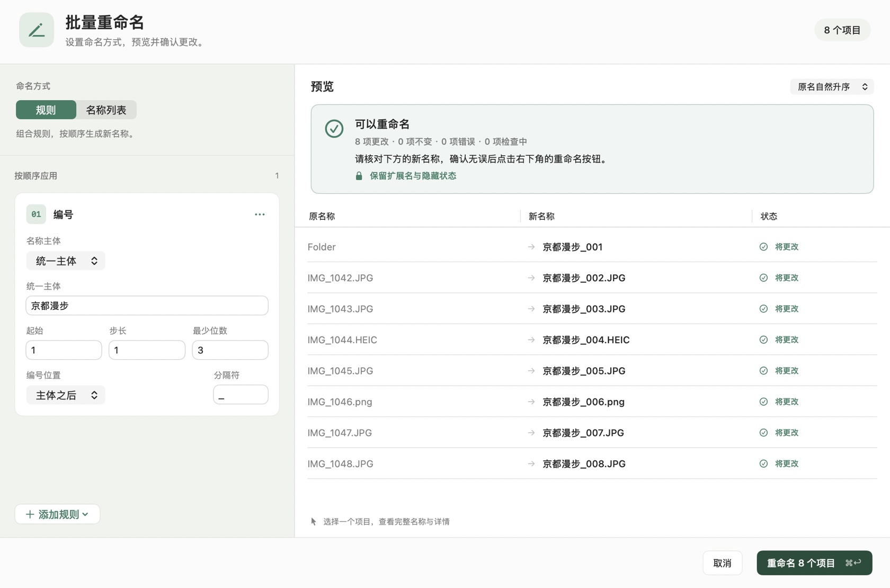Click the status check icon for 京都漫步_004.HEIC
This screenshot has height=588, width=890.
click(x=763, y=340)
